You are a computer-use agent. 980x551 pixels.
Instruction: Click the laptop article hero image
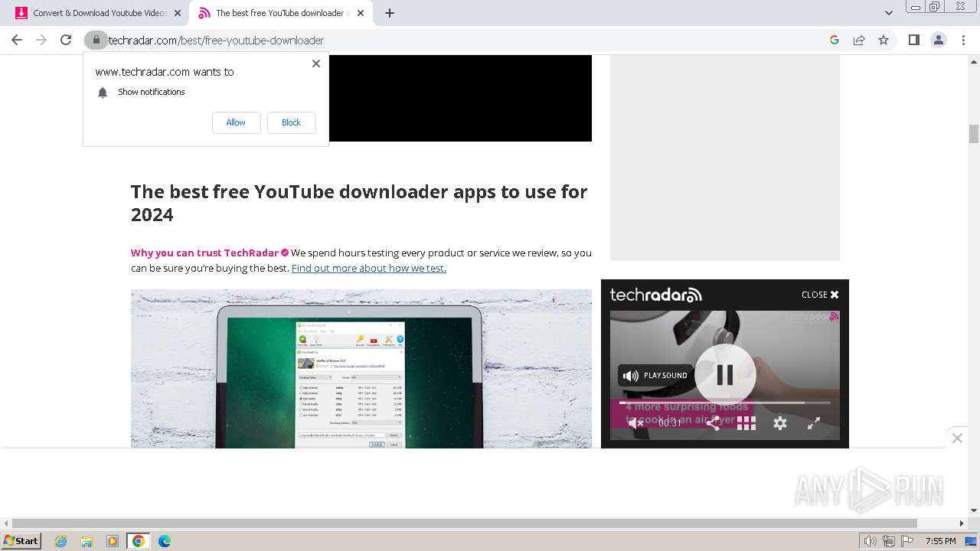tap(361, 368)
